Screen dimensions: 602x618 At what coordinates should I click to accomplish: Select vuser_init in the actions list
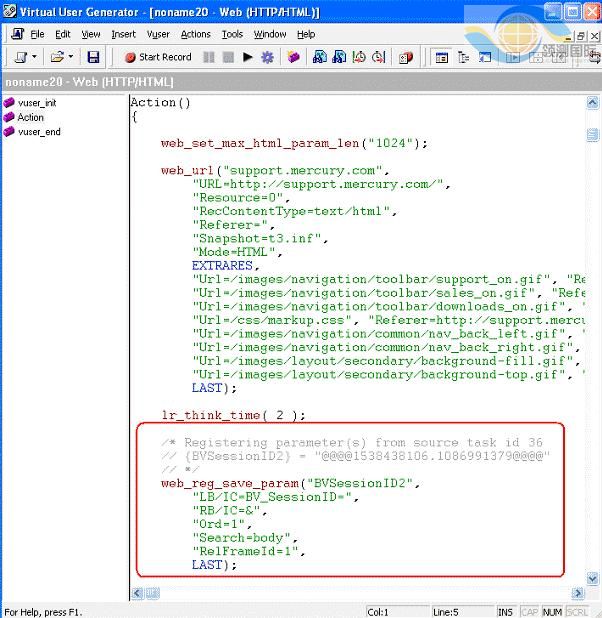[37, 103]
